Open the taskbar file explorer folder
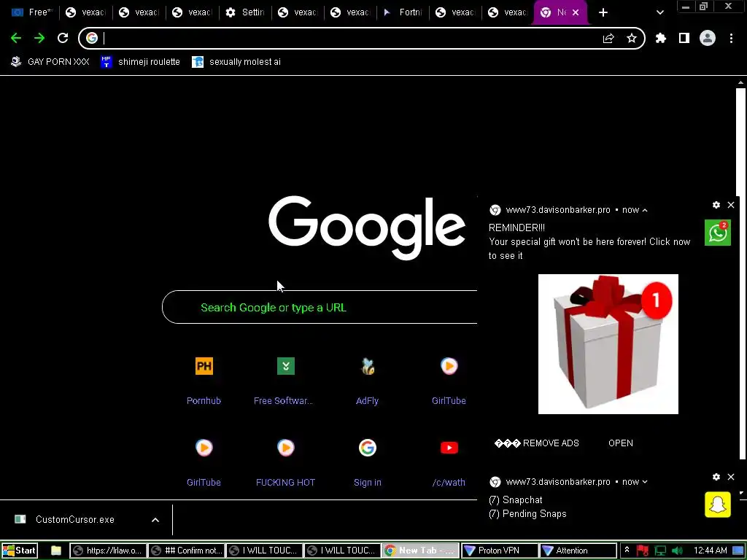This screenshot has height=560, width=747. (x=56, y=551)
